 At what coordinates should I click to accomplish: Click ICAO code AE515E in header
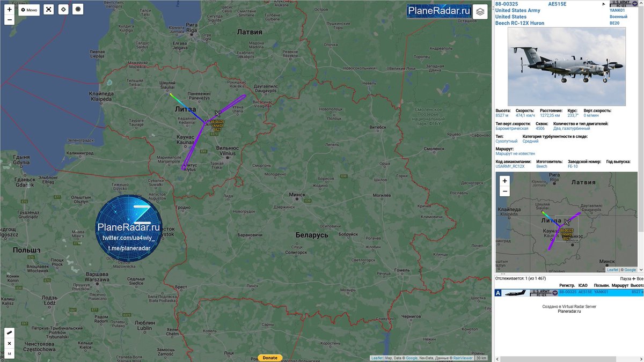click(x=557, y=4)
